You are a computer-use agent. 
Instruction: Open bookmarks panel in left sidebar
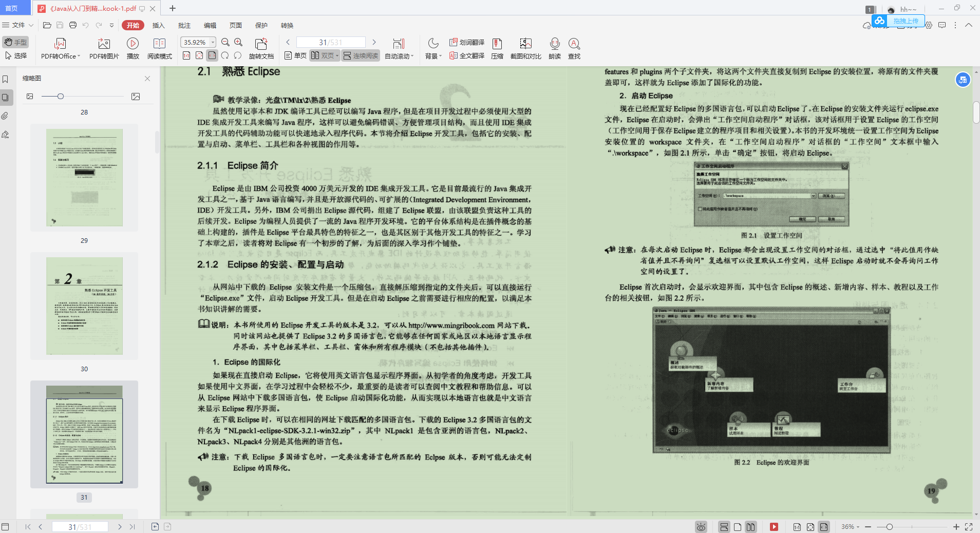coord(5,79)
